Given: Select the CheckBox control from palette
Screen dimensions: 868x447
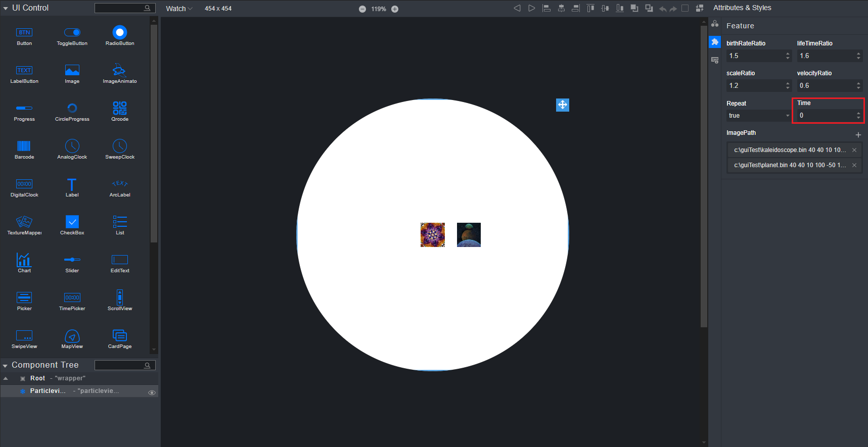Looking at the screenshot, I should pyautogui.click(x=72, y=225).
